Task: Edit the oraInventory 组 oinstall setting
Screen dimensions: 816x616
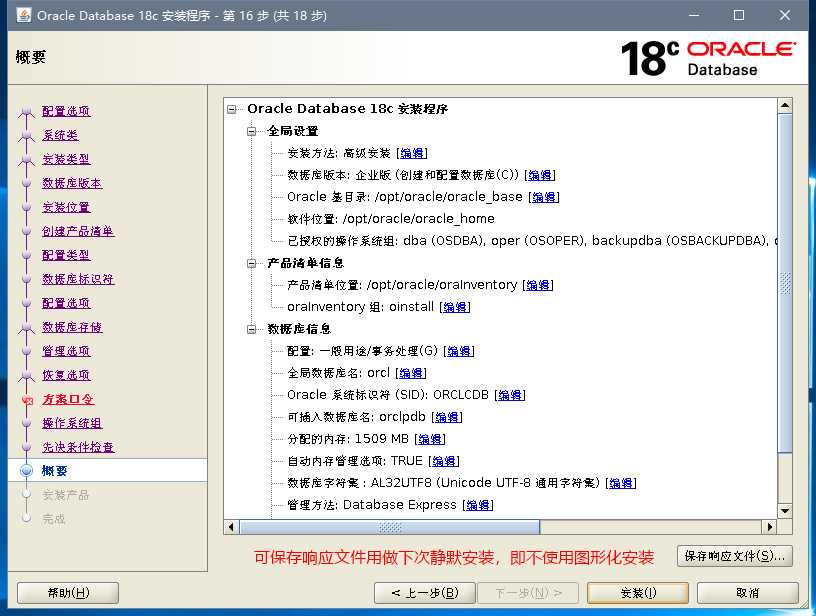Action: click(x=455, y=307)
